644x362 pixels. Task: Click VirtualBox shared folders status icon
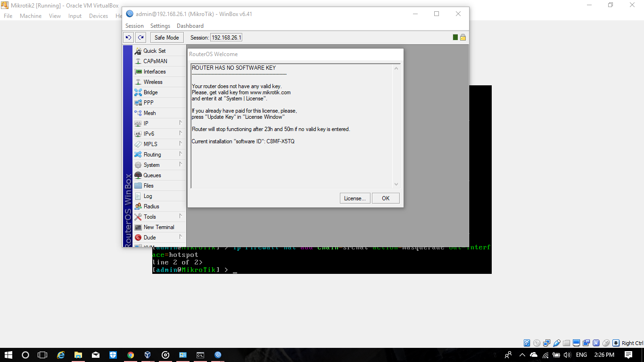point(567,343)
